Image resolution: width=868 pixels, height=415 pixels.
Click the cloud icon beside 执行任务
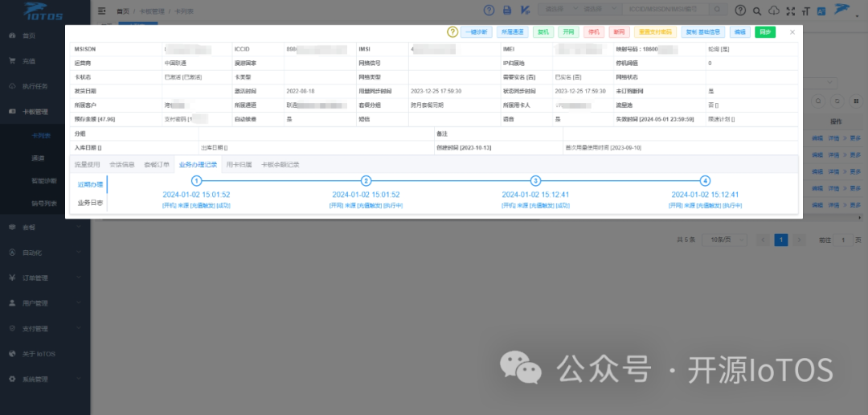tap(12, 86)
